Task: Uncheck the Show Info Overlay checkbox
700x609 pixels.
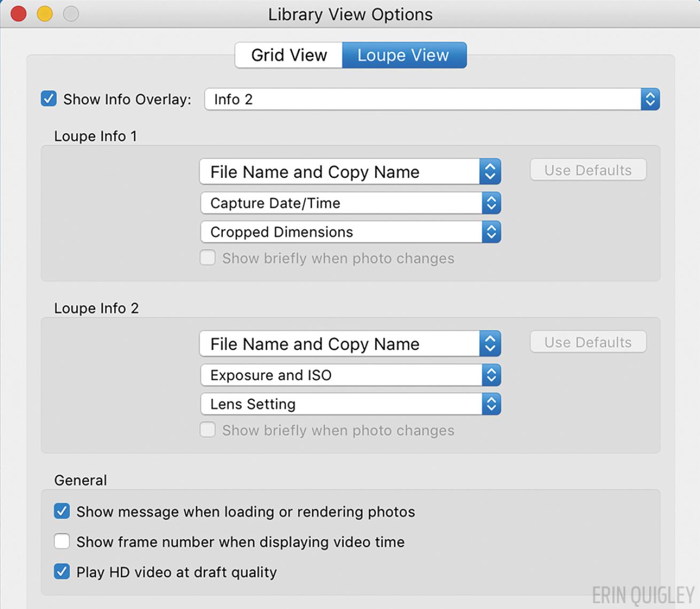Action: tap(49, 99)
